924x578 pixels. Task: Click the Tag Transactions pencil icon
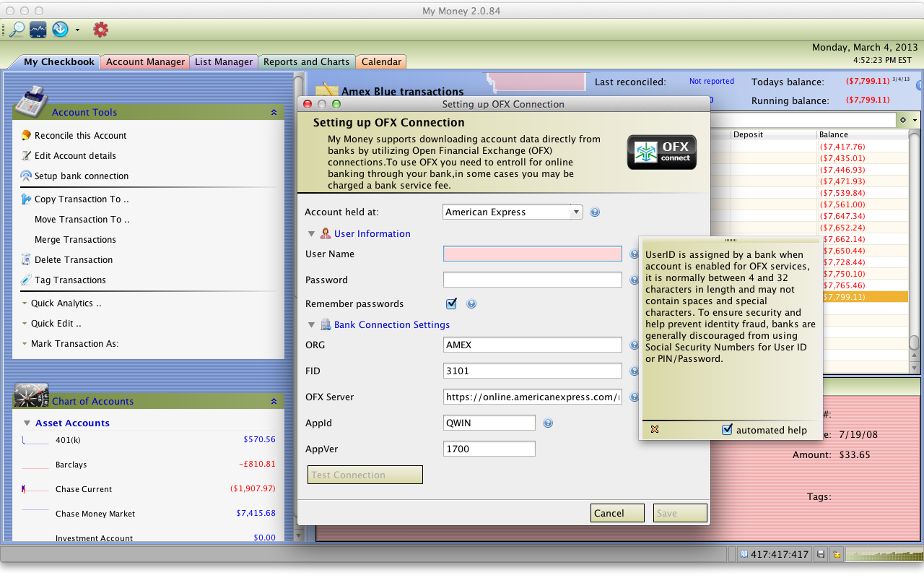(x=26, y=280)
